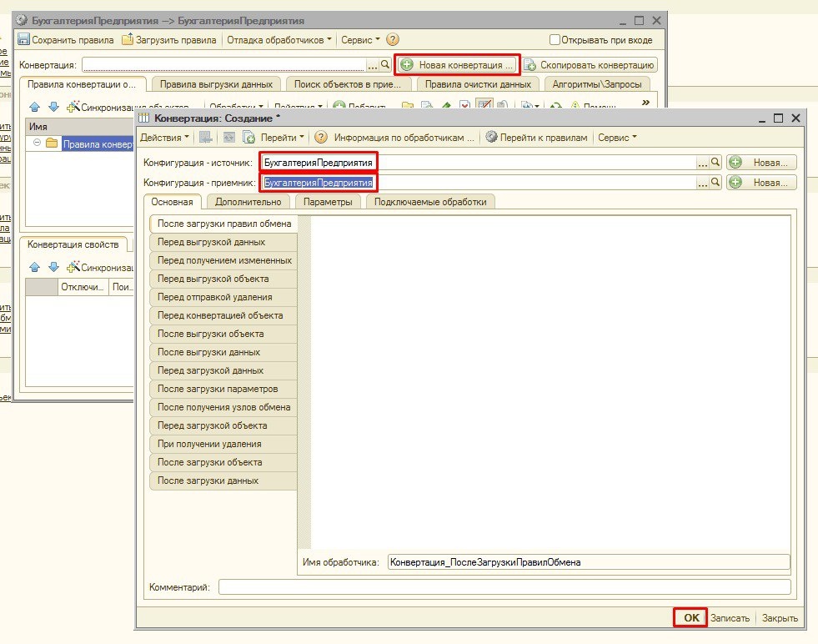Viewport: 818px width, 644px height.
Task: Select the Основная tab
Action: tap(172, 201)
